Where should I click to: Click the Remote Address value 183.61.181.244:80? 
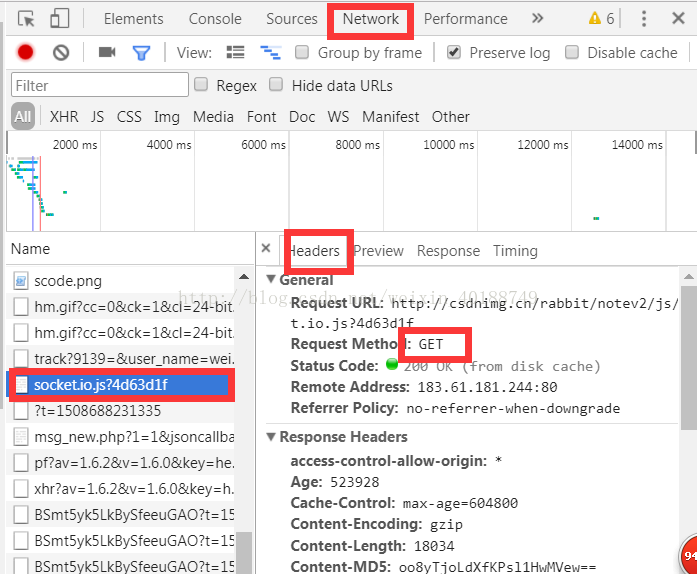click(x=487, y=387)
